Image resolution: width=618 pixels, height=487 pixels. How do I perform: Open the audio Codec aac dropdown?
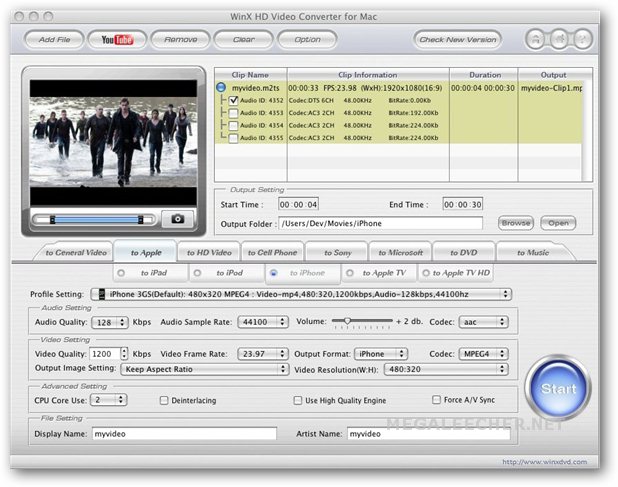[x=484, y=322]
